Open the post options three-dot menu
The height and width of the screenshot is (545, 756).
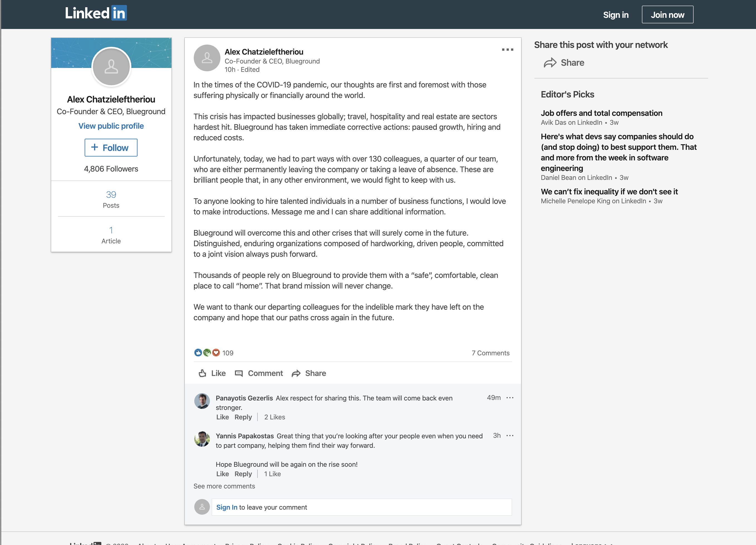(507, 50)
